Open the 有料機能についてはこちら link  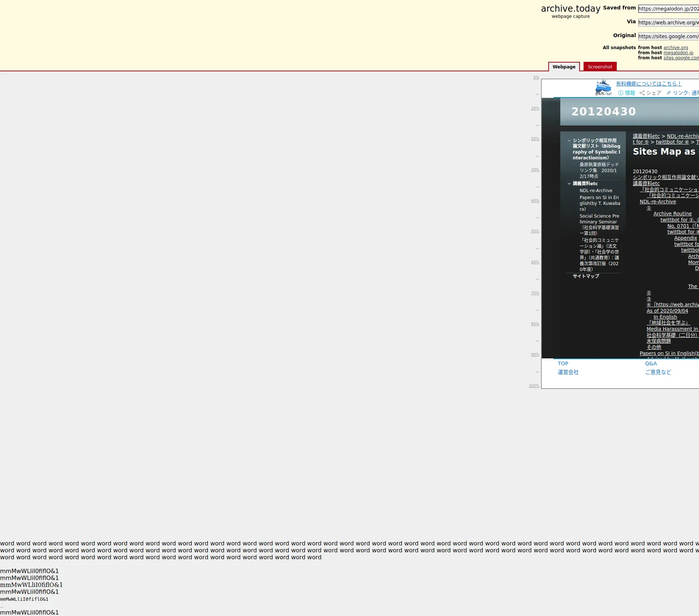[x=648, y=84]
